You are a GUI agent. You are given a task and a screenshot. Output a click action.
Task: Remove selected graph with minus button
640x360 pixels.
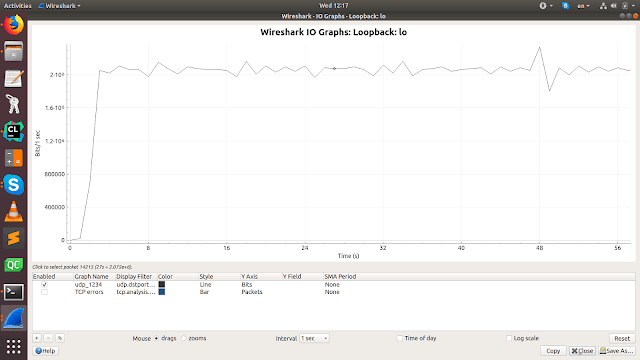click(48, 338)
